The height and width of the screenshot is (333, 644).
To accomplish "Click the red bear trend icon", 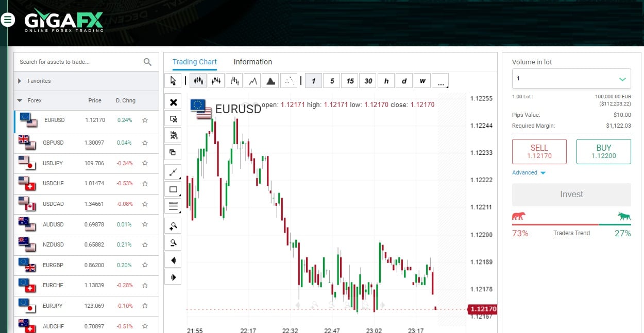I will pyautogui.click(x=519, y=216).
